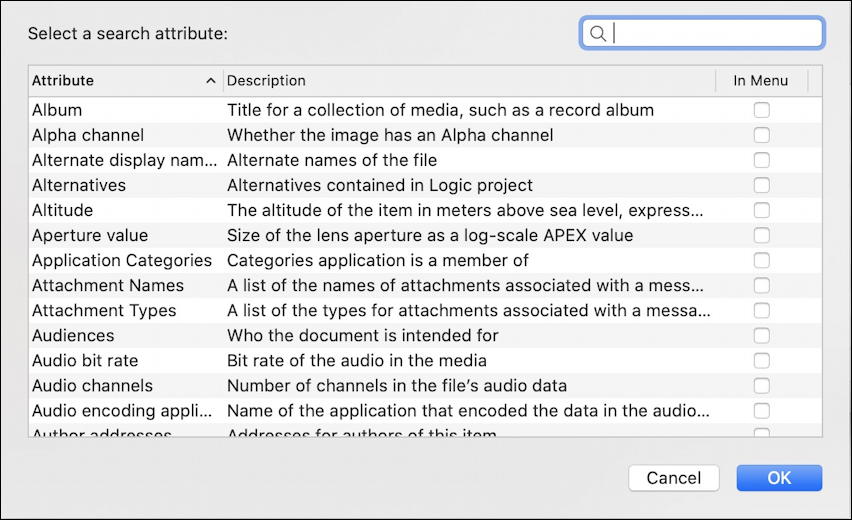Tick the Alternatives In Menu checkbox
Viewport: 852px width, 520px height.
(x=761, y=185)
